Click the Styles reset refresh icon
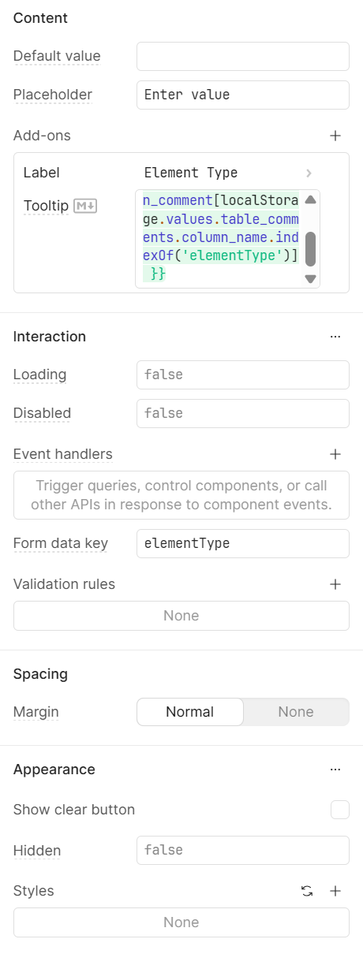The height and width of the screenshot is (980, 363). (307, 891)
